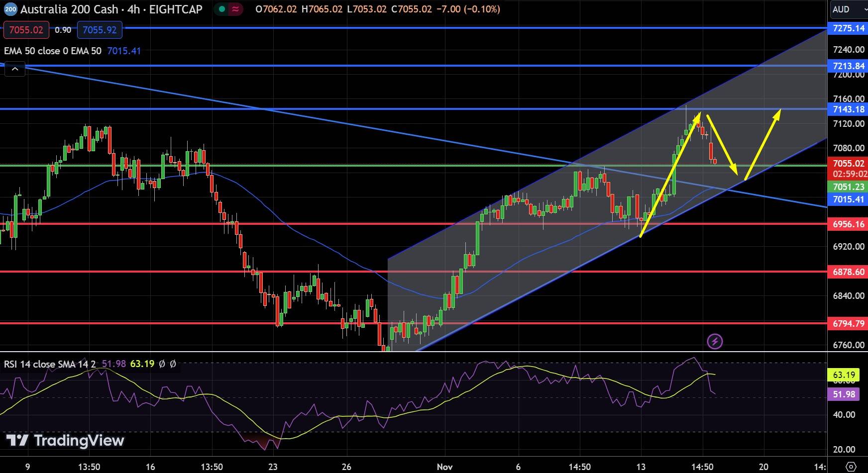
Task: Click the blue 7015.41 EMA price label
Action: (x=848, y=199)
